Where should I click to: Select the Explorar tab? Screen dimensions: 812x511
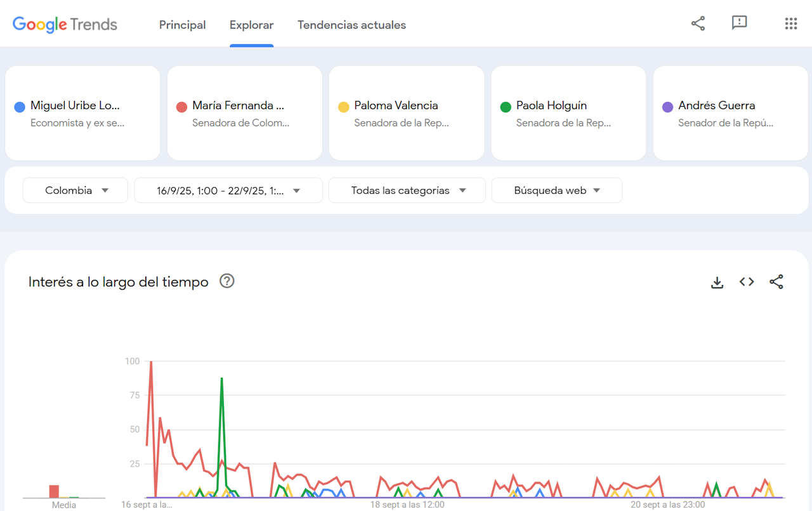point(251,25)
